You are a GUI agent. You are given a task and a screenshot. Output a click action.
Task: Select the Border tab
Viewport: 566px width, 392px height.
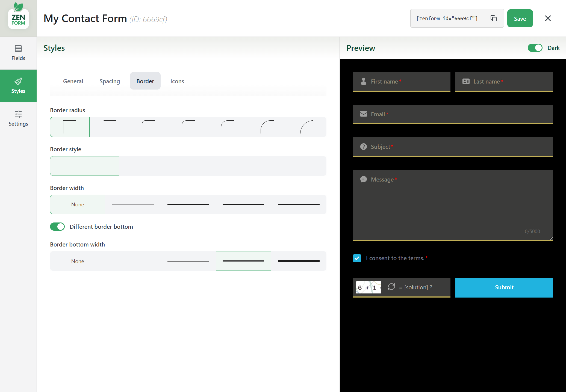[145, 81]
